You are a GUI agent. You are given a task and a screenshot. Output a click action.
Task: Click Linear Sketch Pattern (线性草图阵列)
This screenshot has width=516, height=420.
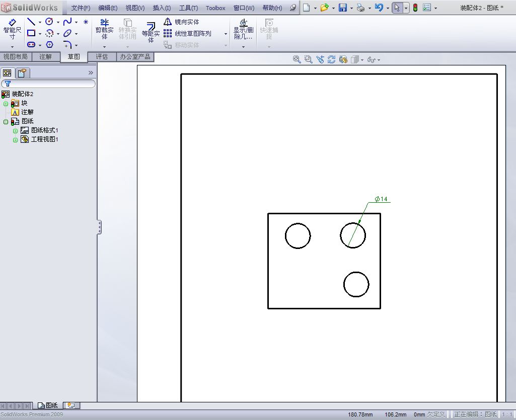pos(188,34)
